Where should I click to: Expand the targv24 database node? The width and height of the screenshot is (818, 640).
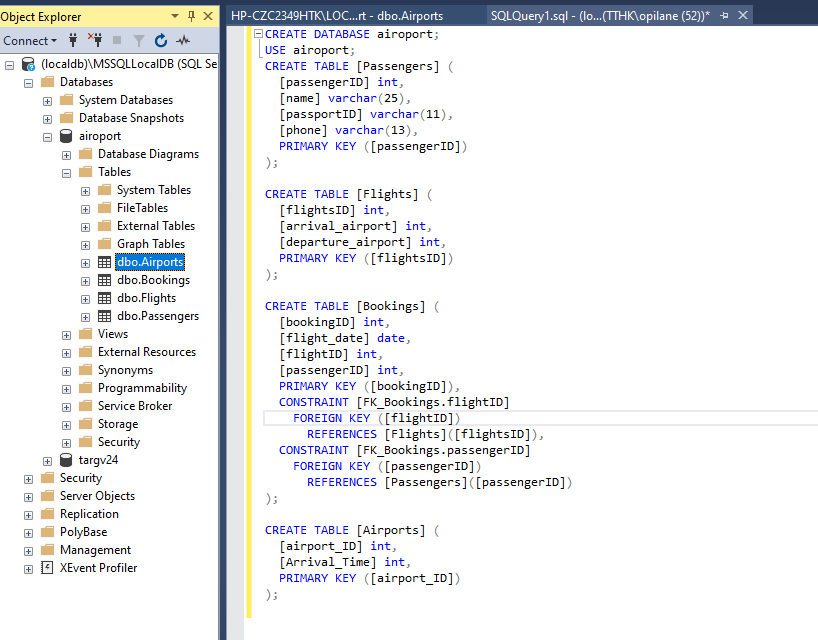[47, 461]
